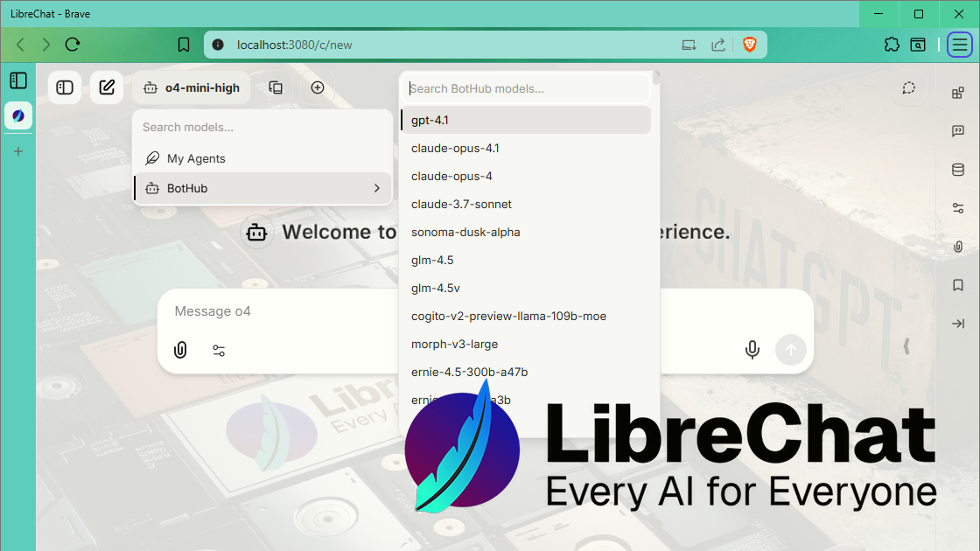Attach a file using the paperclip in message box

180,350
